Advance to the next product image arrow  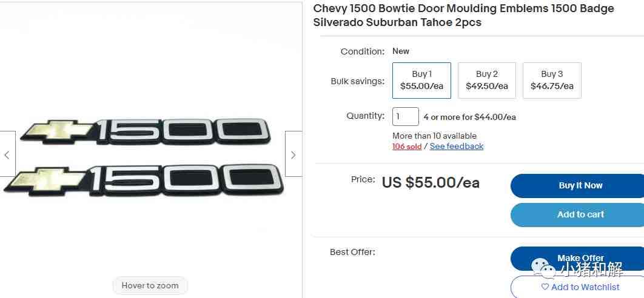(293, 154)
